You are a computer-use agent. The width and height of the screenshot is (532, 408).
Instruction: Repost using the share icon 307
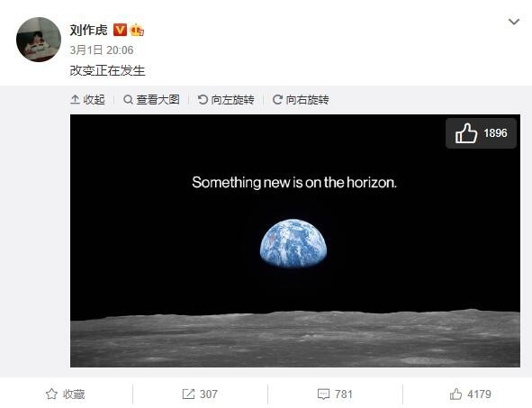[200, 394]
